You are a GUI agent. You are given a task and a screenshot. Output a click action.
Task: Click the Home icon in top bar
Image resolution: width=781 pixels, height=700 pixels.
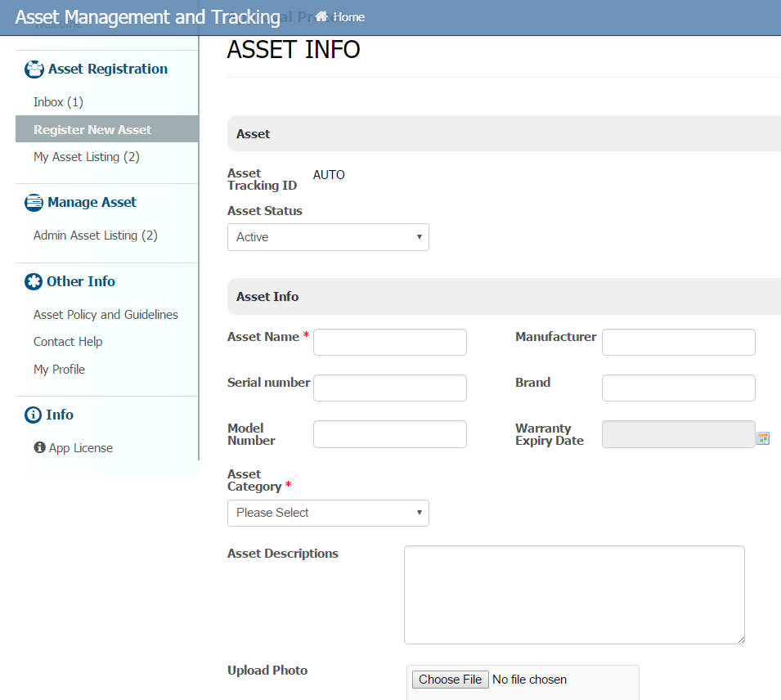(x=322, y=17)
